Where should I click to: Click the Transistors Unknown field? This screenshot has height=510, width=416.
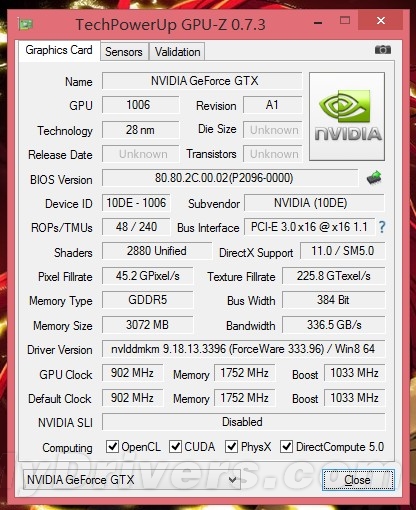pos(273,154)
